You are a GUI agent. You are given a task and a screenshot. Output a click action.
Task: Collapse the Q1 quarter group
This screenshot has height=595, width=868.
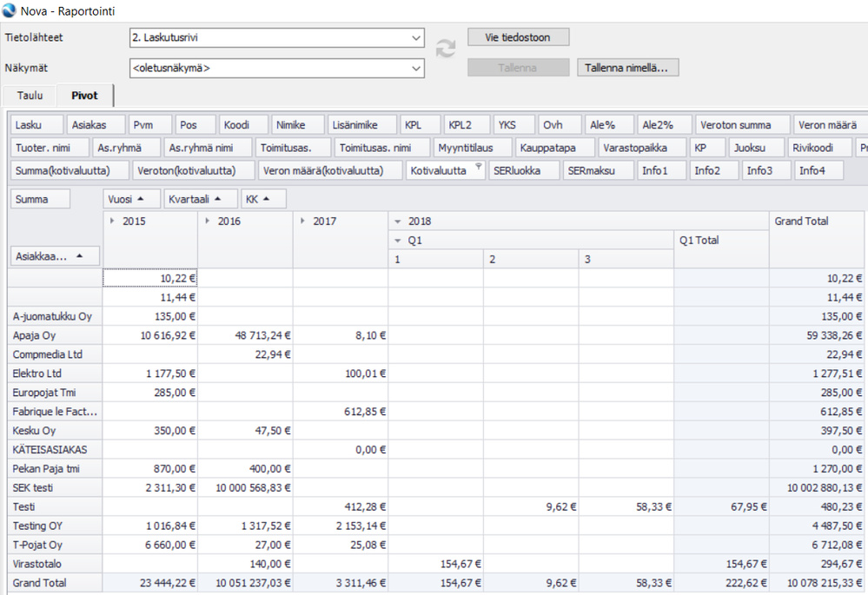(x=397, y=241)
